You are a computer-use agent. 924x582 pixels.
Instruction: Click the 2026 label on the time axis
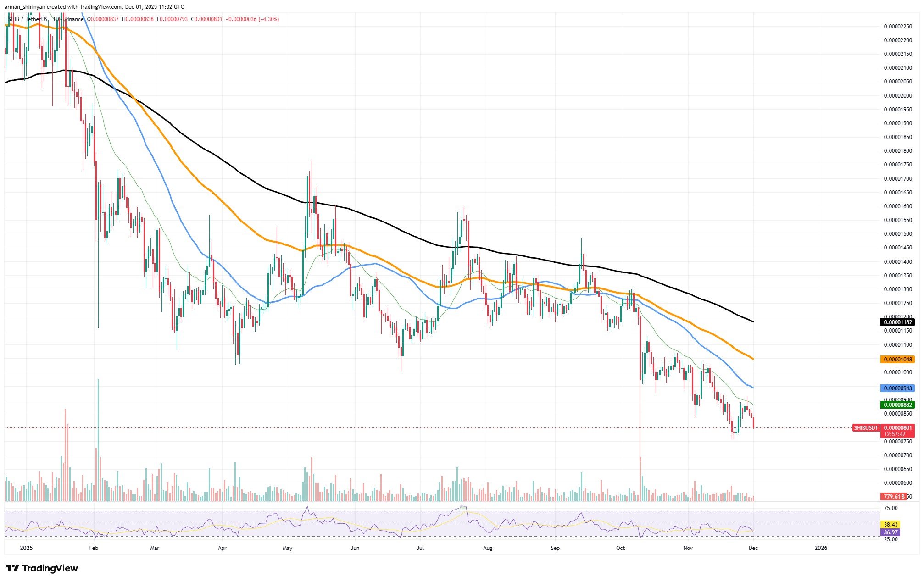coord(820,548)
